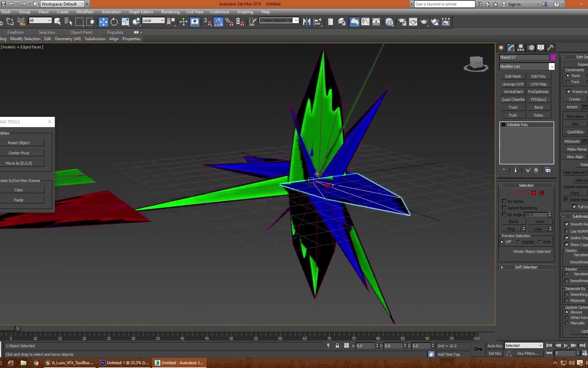This screenshot has height=368, width=588.
Task: Toggle the By Vertex selection checkbox
Action: (504, 201)
